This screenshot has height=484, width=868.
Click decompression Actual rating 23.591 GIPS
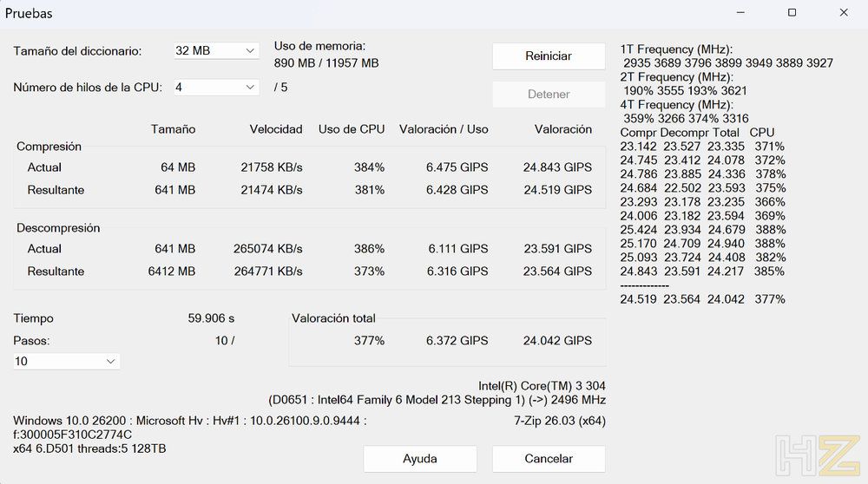coord(557,249)
